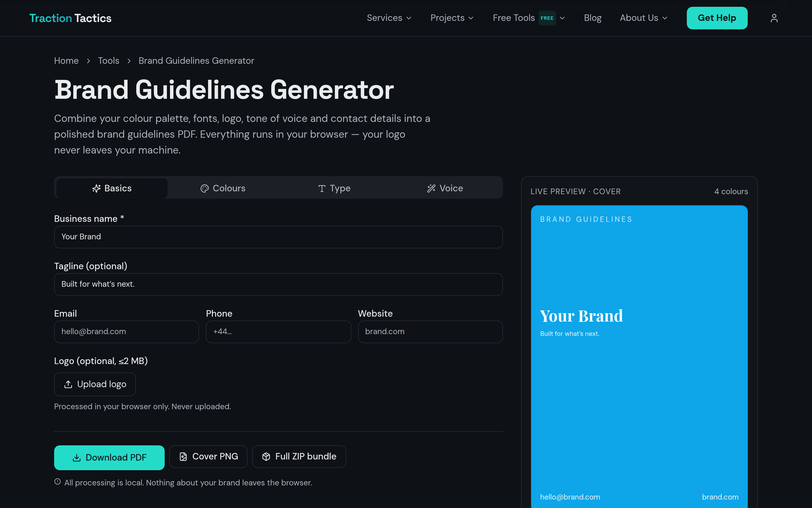Click the blue cover preview thumbnail
812x508 pixels.
[639, 356]
